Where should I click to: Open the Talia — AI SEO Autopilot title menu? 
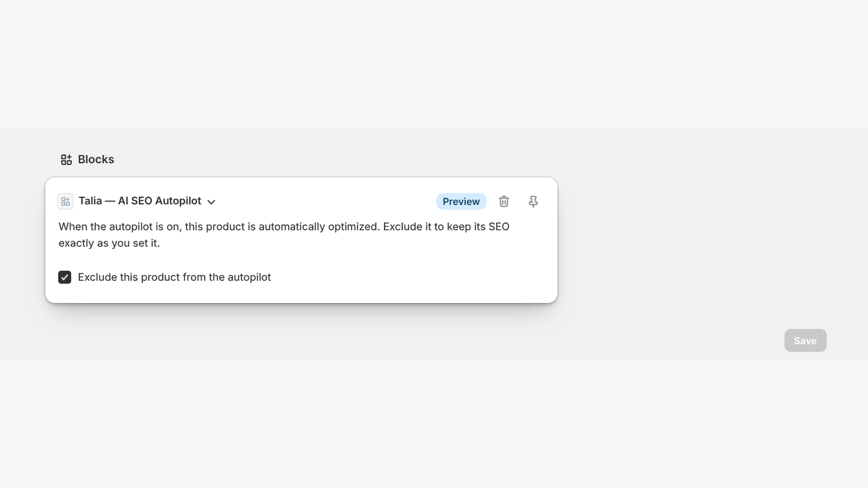[140, 201]
